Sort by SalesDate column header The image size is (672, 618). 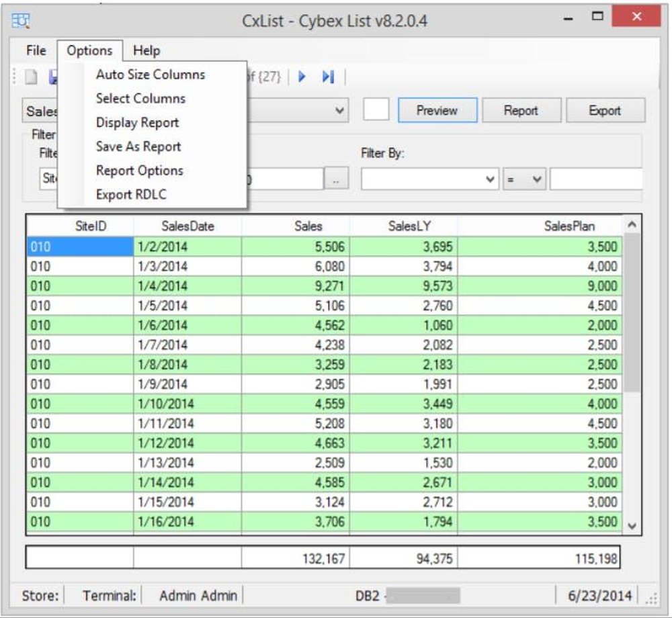pyautogui.click(x=187, y=226)
